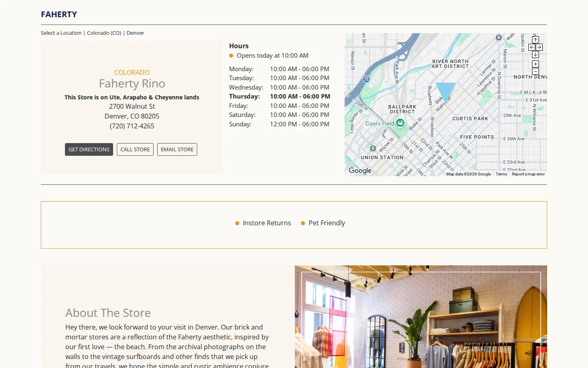This screenshot has height=368, width=588.
Task: Click the Wednesday hours row
Action: [x=279, y=88]
